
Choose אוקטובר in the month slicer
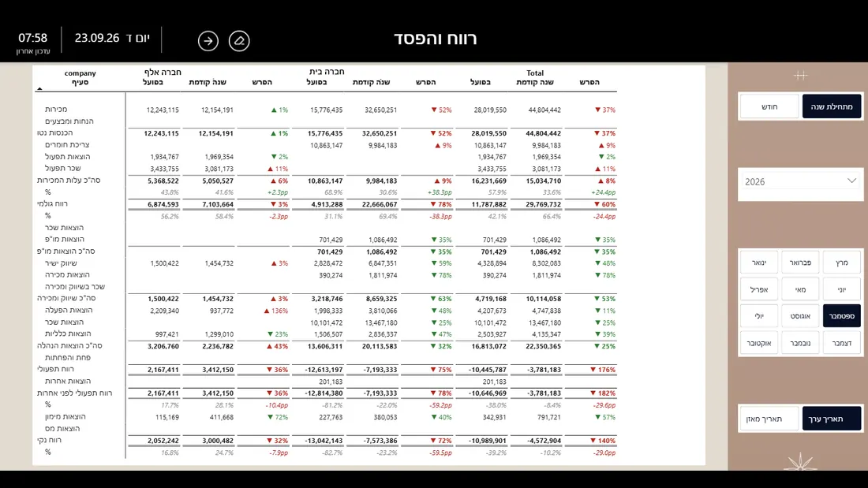(x=759, y=343)
